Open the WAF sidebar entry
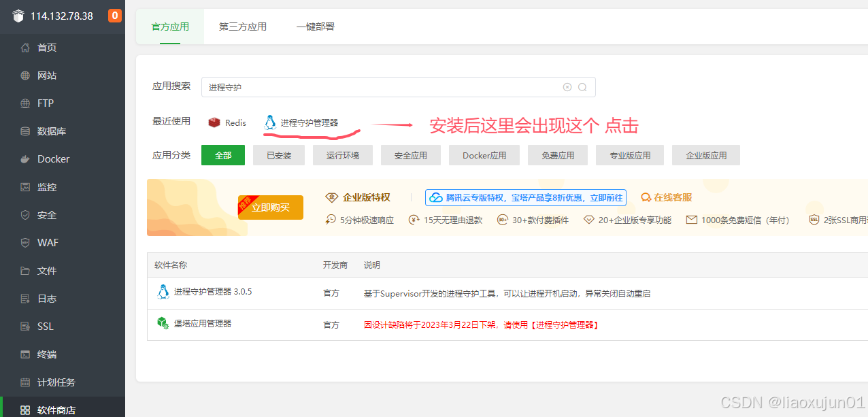This screenshot has width=868, height=417. click(48, 243)
